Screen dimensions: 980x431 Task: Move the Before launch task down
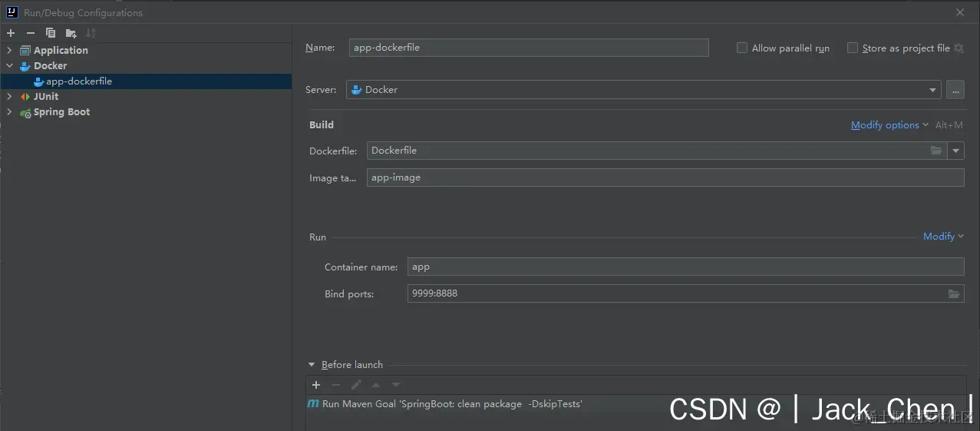click(x=396, y=385)
